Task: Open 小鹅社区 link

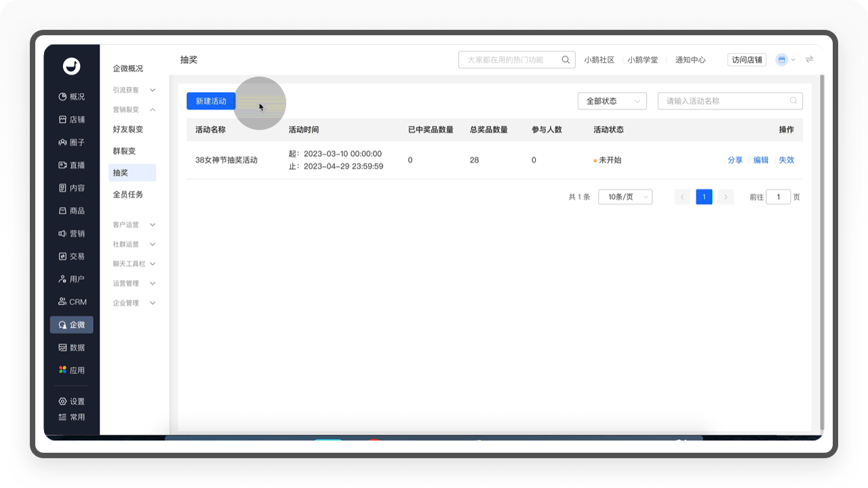Action: point(599,60)
